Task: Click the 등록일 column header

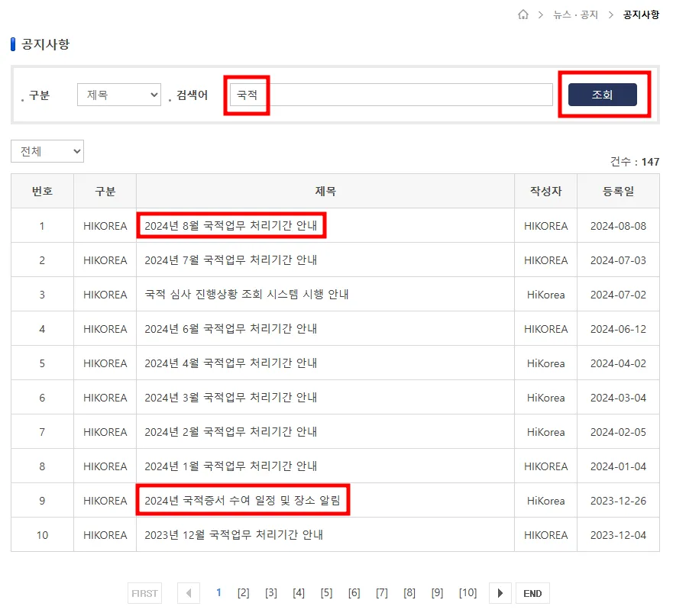Action: pyautogui.click(x=618, y=191)
